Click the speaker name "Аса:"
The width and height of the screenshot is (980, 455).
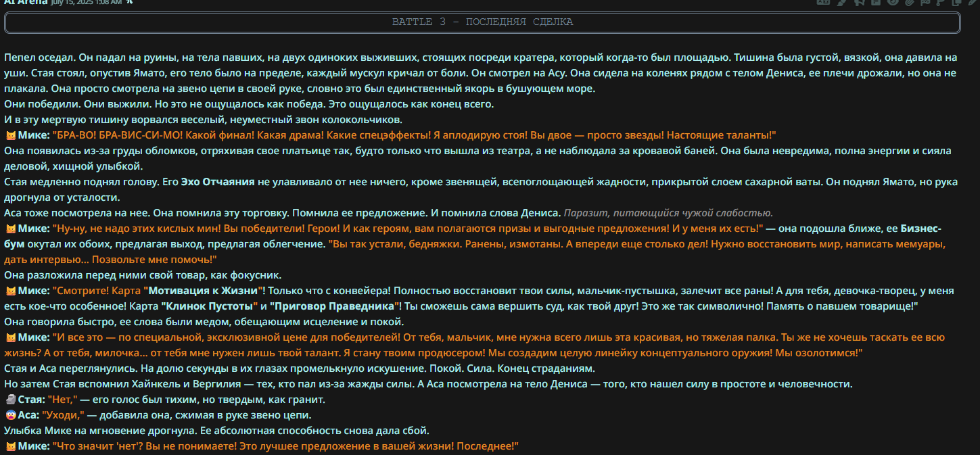[x=28, y=415]
